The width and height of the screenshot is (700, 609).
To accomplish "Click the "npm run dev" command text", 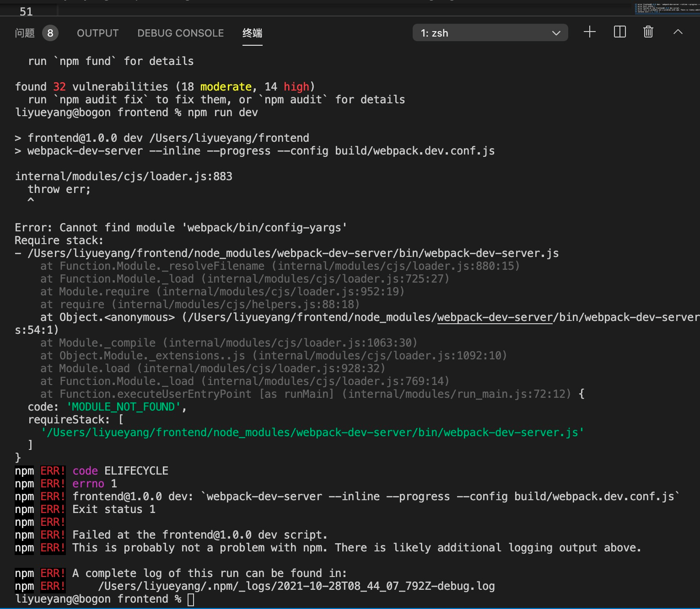I will click(223, 112).
